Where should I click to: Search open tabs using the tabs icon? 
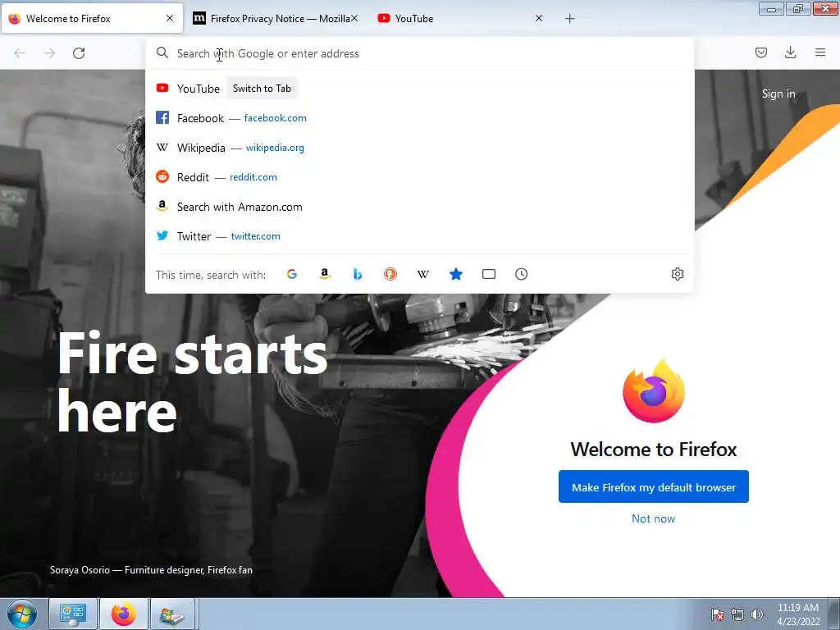[489, 274]
